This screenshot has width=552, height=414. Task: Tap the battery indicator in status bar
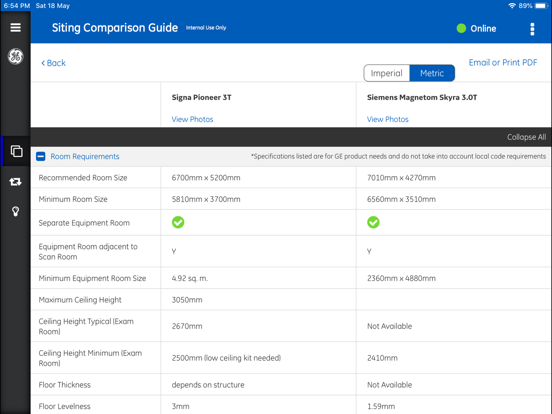(540, 6)
